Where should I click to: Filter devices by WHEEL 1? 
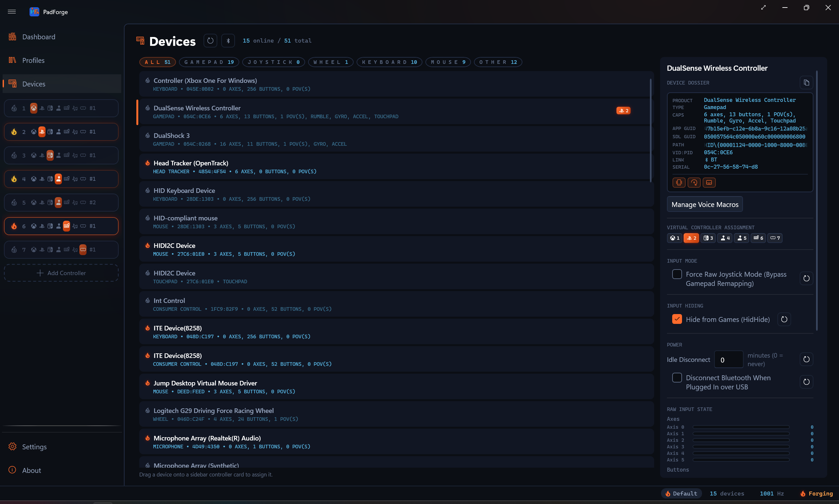(x=331, y=62)
